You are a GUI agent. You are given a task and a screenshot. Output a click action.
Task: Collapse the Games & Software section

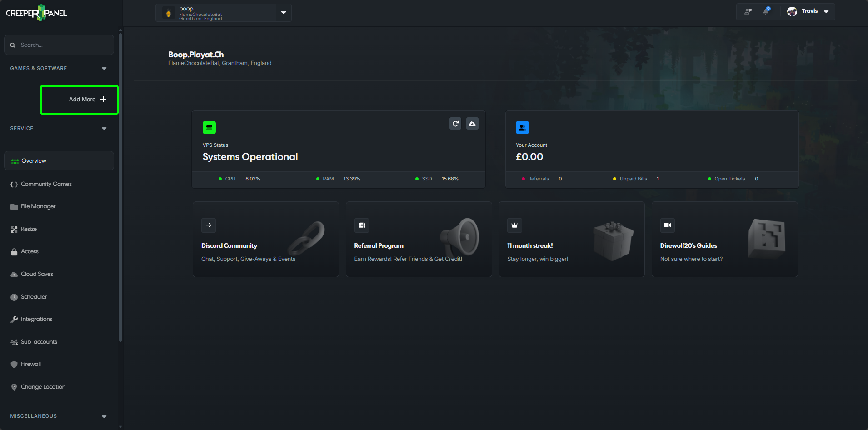(x=104, y=69)
